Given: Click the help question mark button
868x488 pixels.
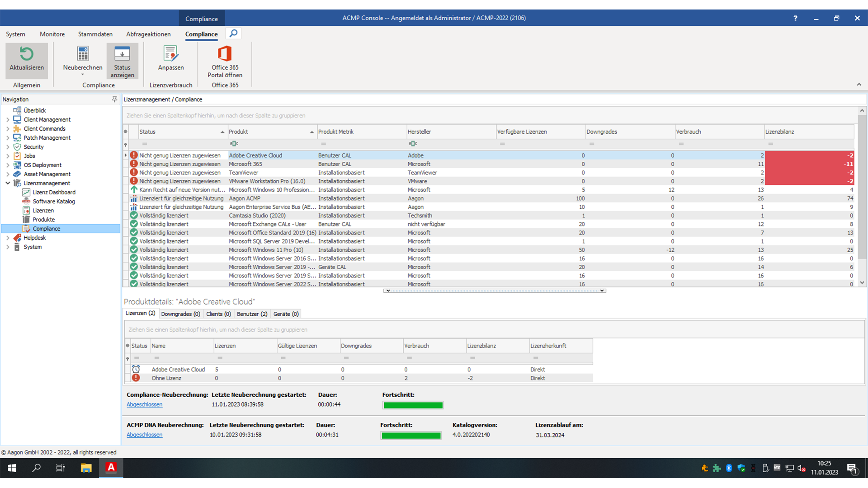Looking at the screenshot, I should coord(795,18).
